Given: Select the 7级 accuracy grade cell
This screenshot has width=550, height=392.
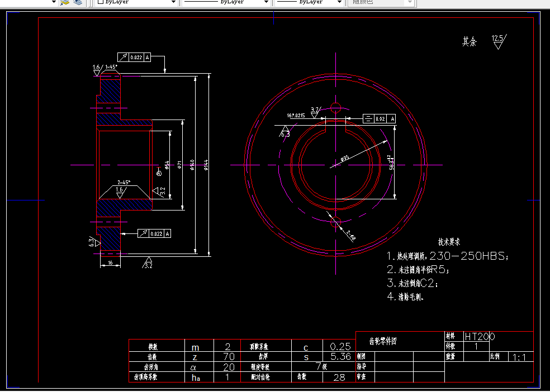Looking at the screenshot, I should click(x=321, y=366).
